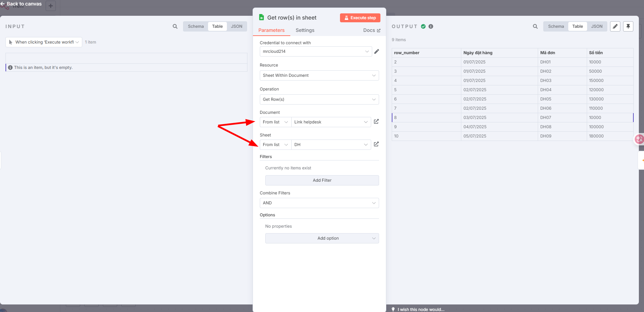Viewport: 644px width, 312px height.
Task: Click the DH02 cell
Action: 562,71
